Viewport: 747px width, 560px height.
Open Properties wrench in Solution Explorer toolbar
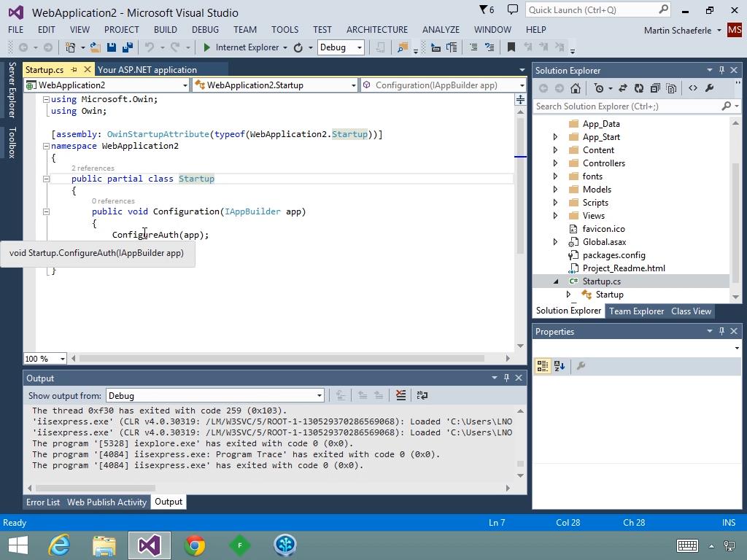(709, 88)
